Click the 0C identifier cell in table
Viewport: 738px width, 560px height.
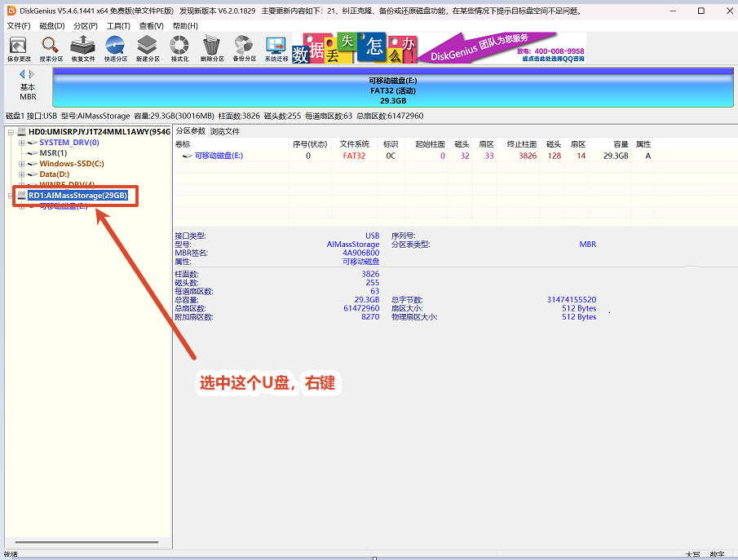point(391,156)
